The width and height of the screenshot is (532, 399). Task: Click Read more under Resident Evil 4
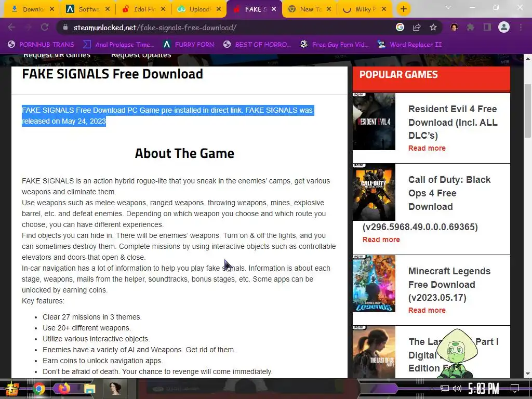pyautogui.click(x=427, y=148)
